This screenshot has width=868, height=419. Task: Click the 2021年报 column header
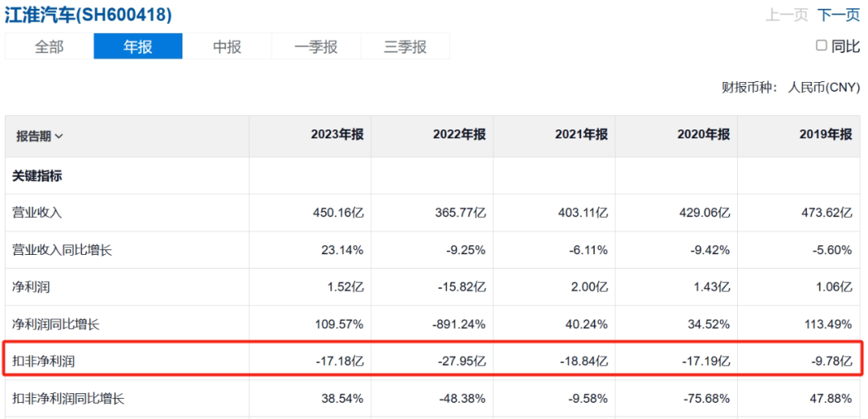[x=581, y=134]
